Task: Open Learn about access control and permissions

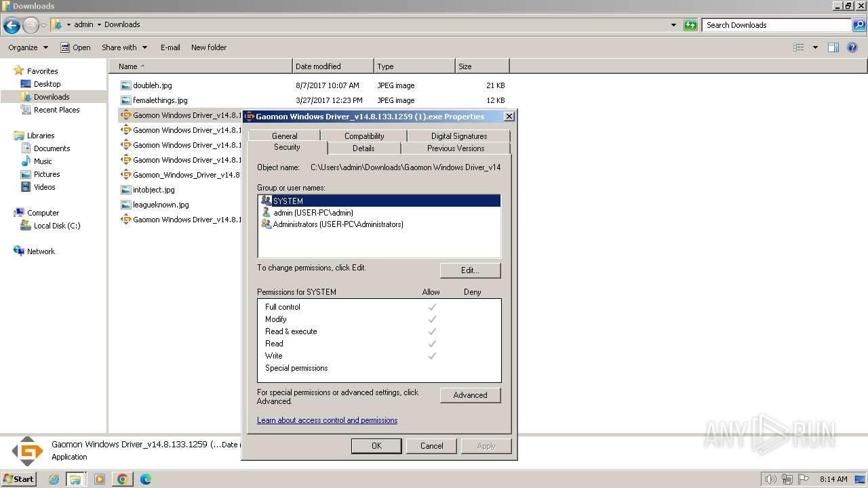Action: 327,420
